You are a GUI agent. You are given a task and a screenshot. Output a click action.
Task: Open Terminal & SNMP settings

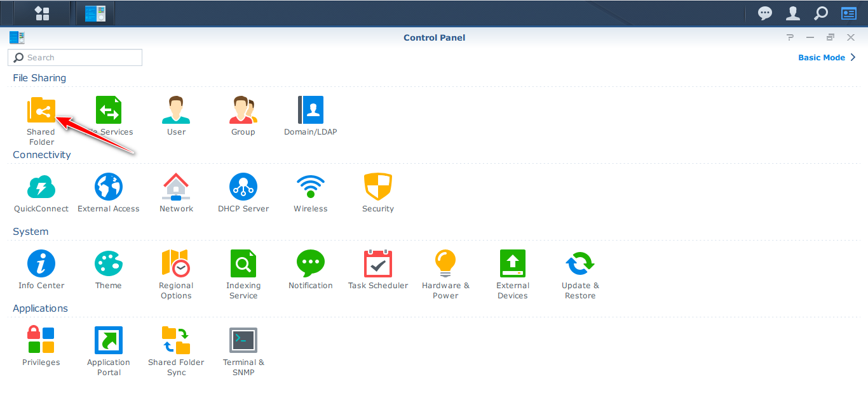click(243, 341)
